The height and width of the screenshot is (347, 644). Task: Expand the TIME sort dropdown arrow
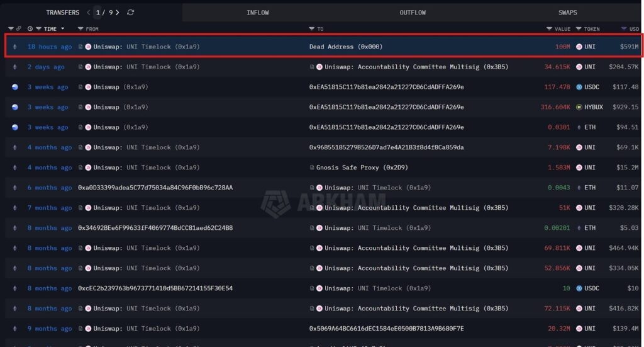click(62, 29)
